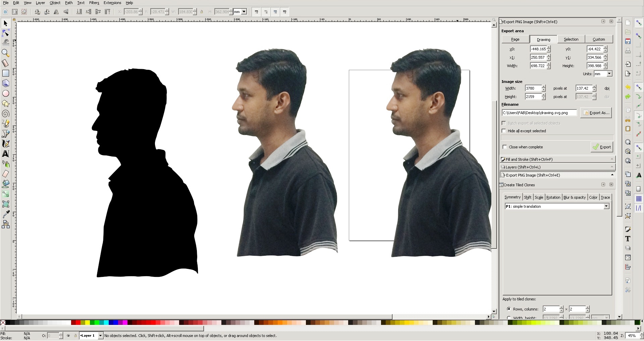The image size is (644, 341).
Task: Switch to the Rotation tab
Action: (553, 197)
